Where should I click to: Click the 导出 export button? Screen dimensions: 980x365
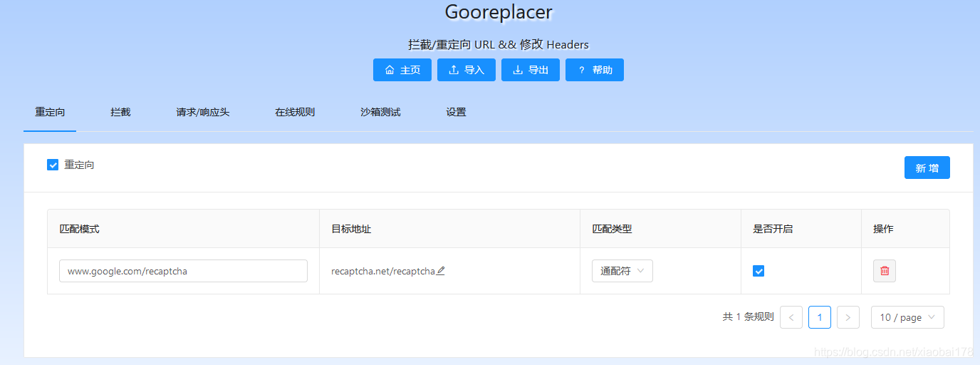coord(531,70)
